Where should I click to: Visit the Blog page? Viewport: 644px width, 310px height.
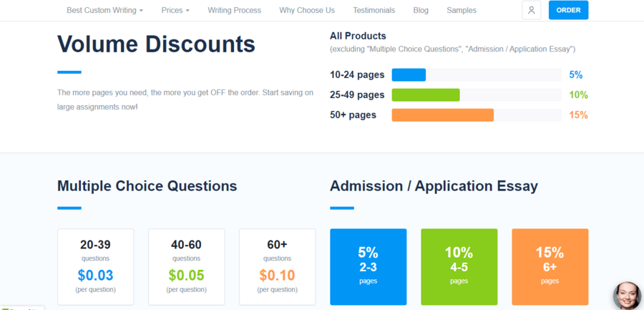421,10
